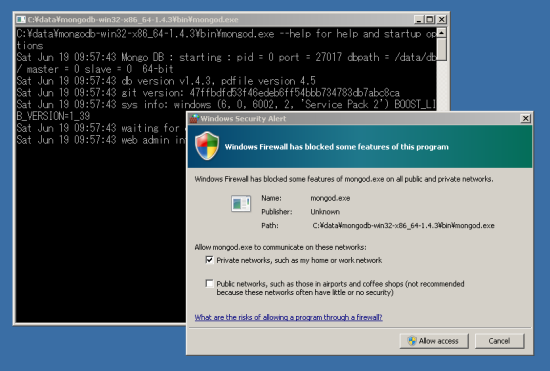Click the console line 'db version v1.4.3'

pyautogui.click(x=166, y=81)
